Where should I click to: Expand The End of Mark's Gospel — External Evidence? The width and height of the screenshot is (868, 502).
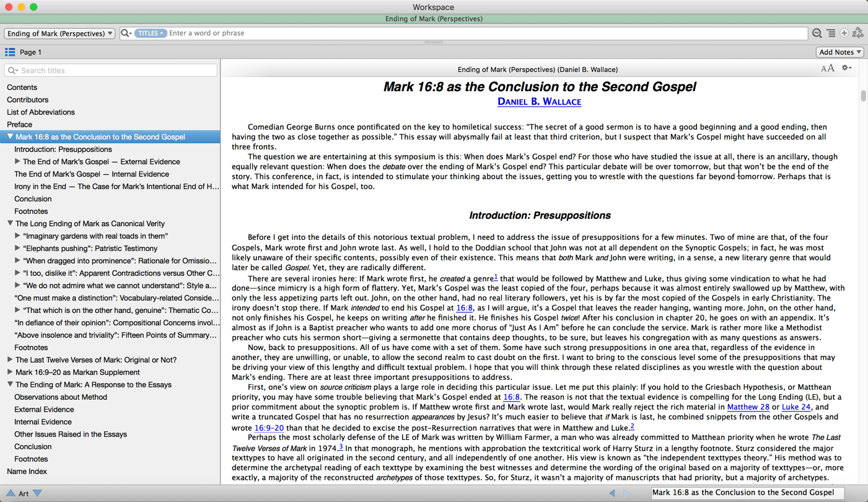coord(17,161)
